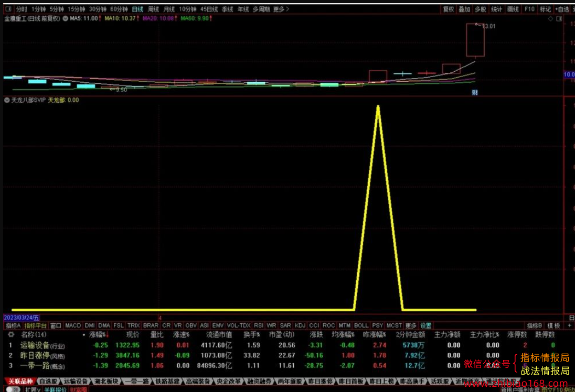The width and height of the screenshot is (575, 392).
Task: Switch to the 分时 intraday view
Action: [x=22, y=9]
